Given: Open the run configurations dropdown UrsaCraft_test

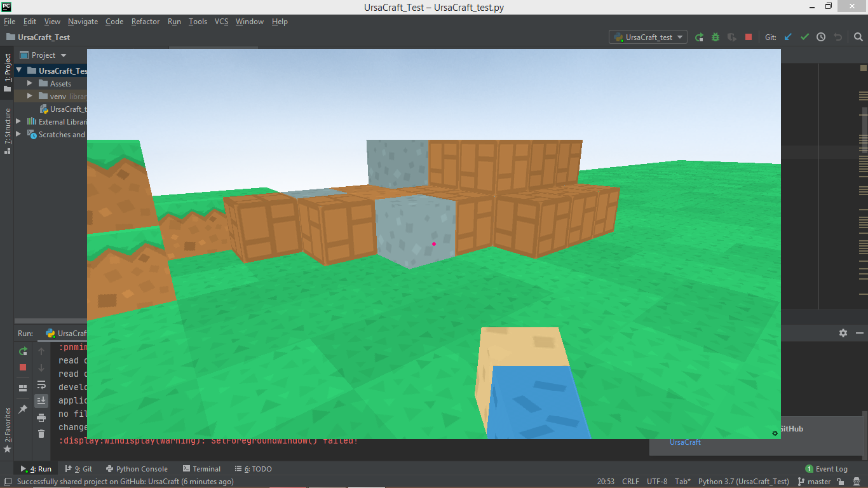Looking at the screenshot, I should pyautogui.click(x=648, y=37).
